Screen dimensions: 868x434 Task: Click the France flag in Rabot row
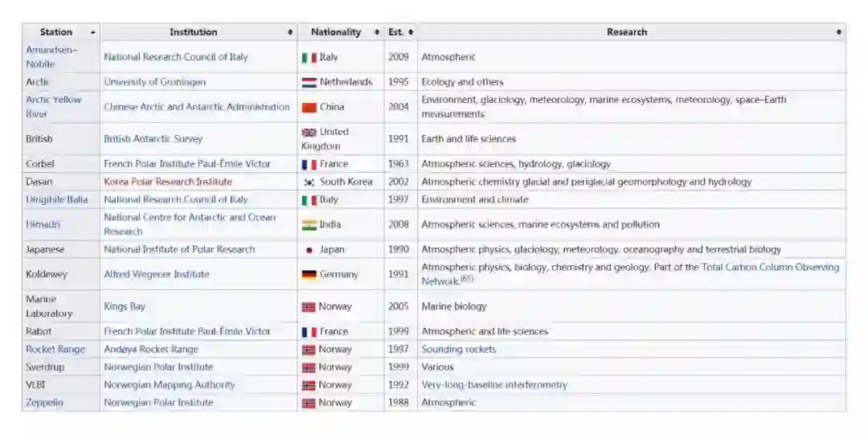pos(309,332)
